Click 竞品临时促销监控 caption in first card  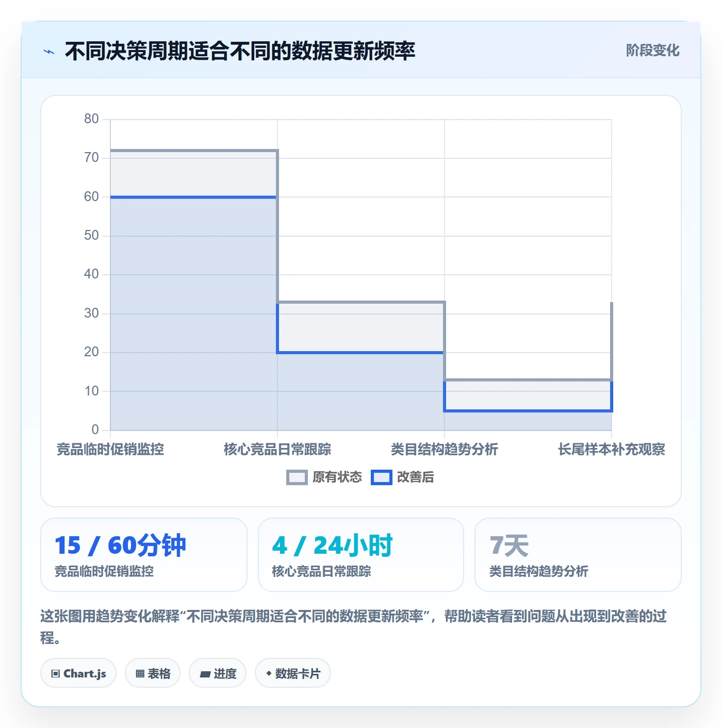tap(104, 571)
